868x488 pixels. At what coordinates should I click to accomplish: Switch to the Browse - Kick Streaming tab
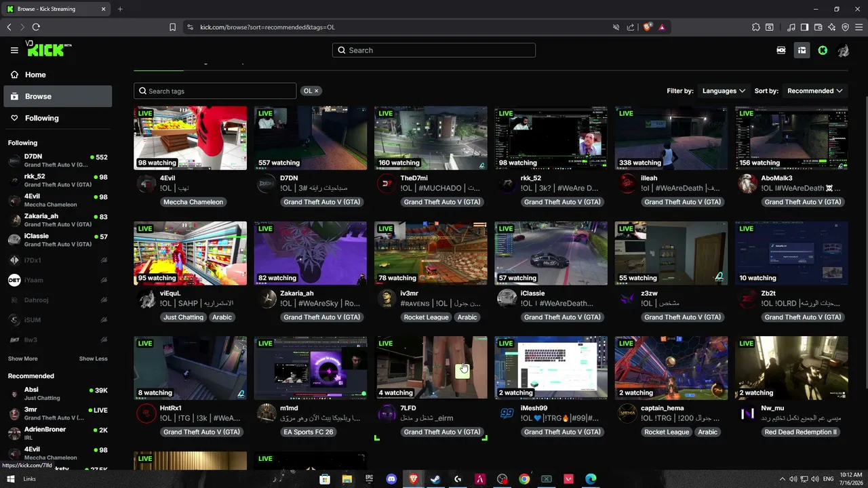tap(56, 9)
